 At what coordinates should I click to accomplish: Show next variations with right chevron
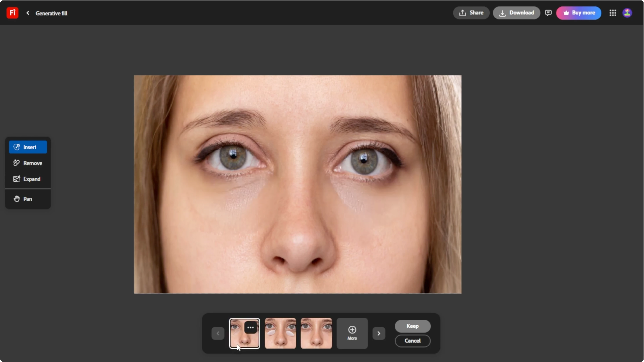[379, 333]
